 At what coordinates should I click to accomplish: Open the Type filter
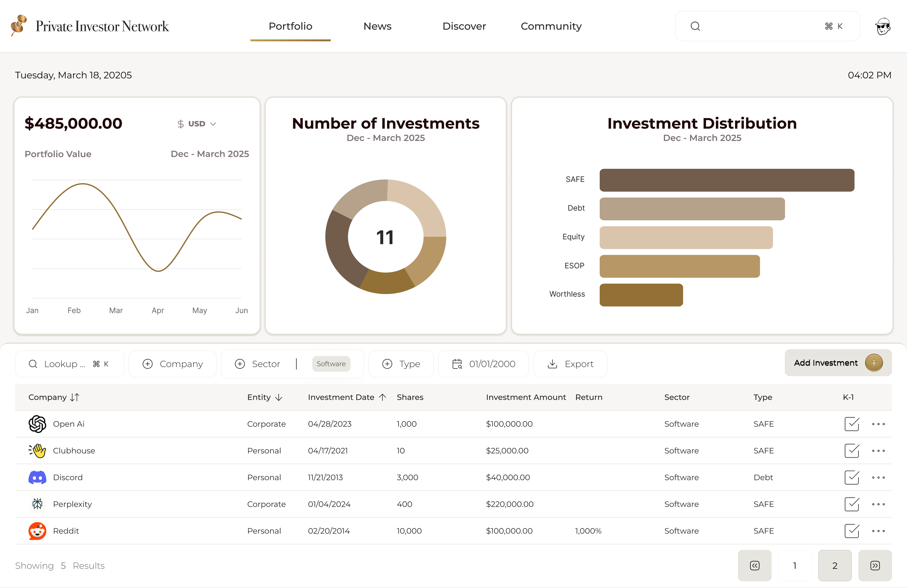401,364
